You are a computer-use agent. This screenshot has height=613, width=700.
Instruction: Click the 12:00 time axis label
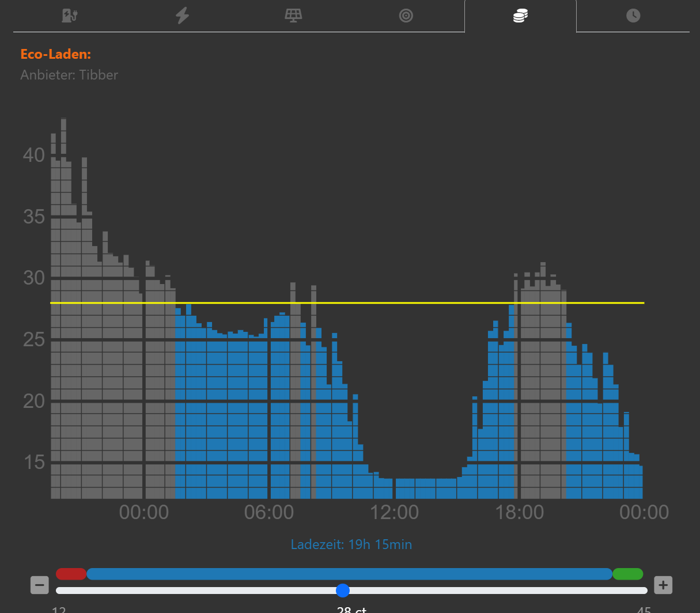395,512
